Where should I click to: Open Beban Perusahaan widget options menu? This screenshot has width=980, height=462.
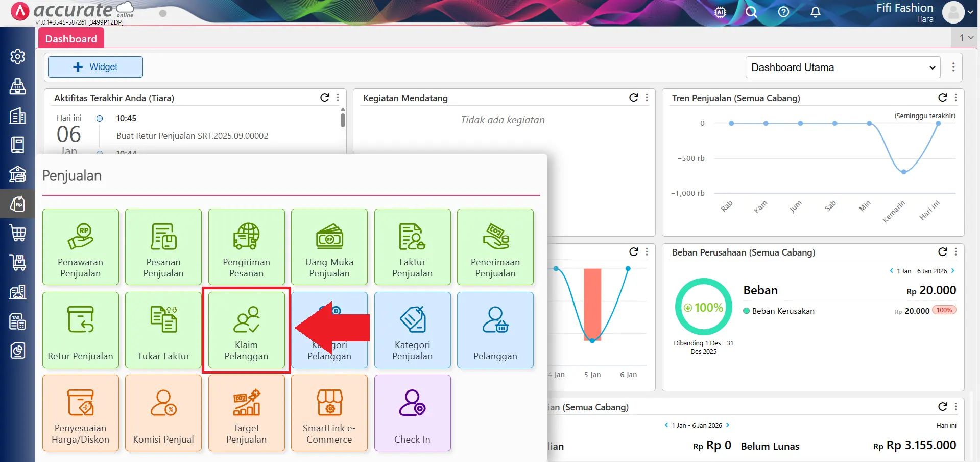coord(955,252)
